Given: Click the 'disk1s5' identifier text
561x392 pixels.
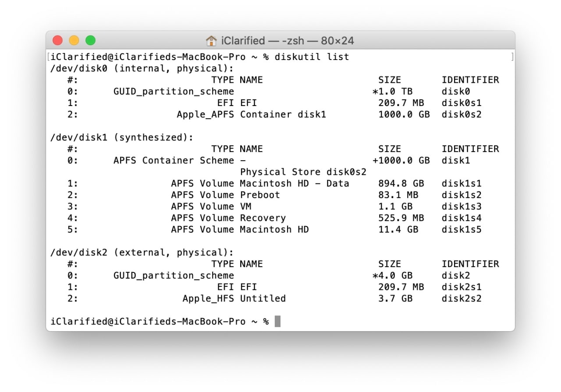Looking at the screenshot, I should [x=462, y=230].
